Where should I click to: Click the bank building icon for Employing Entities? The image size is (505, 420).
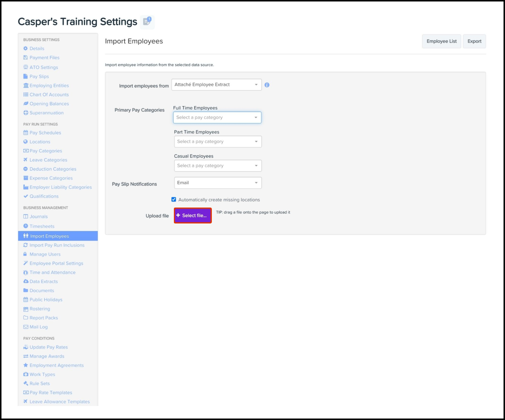[x=26, y=86]
